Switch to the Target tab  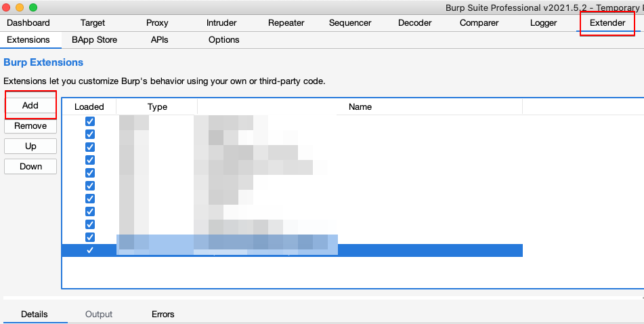[93, 22]
